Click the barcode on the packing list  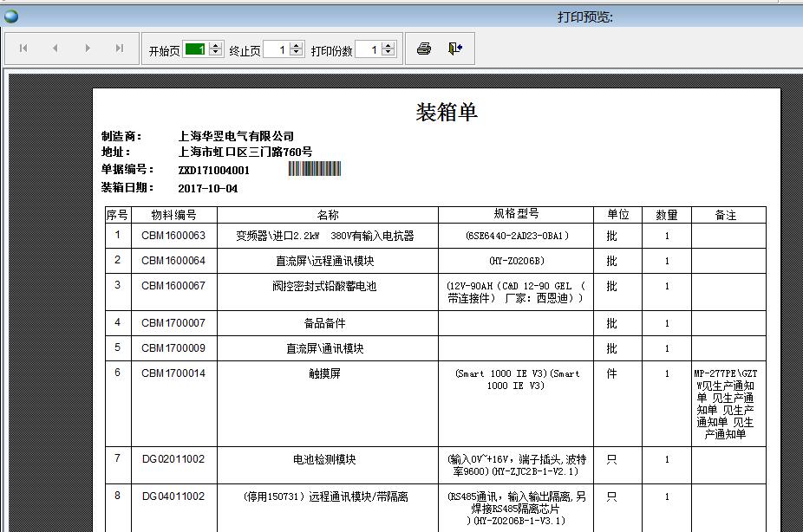pos(314,169)
